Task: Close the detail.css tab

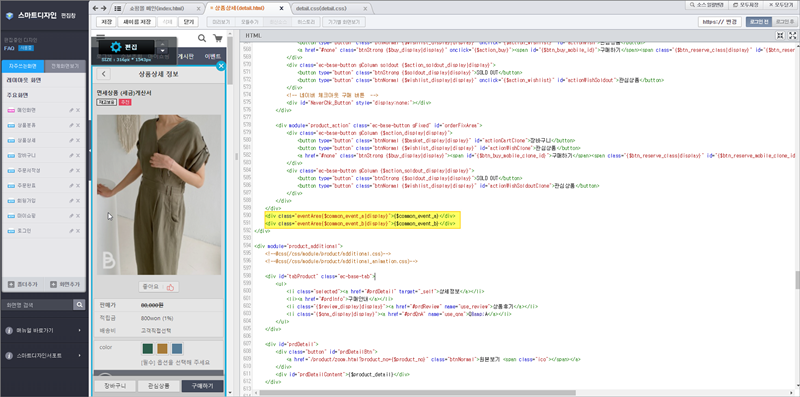Action: (365, 9)
